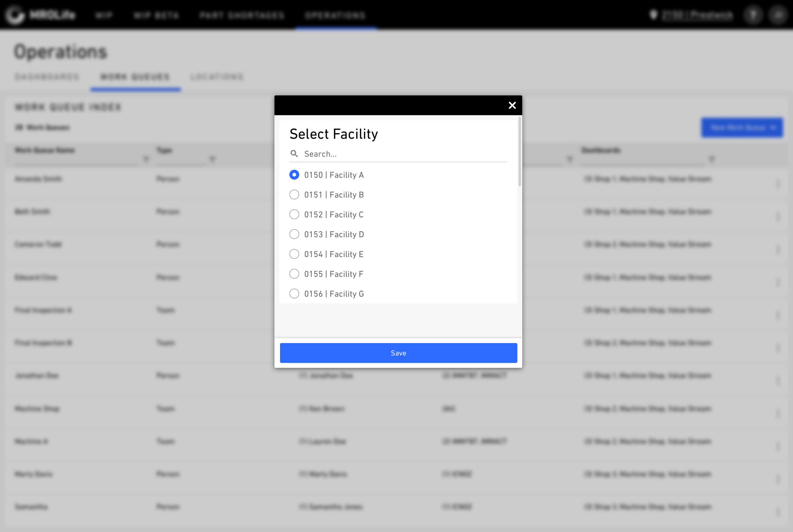Click the MROLife logo icon
The image size is (793, 532).
(15, 15)
